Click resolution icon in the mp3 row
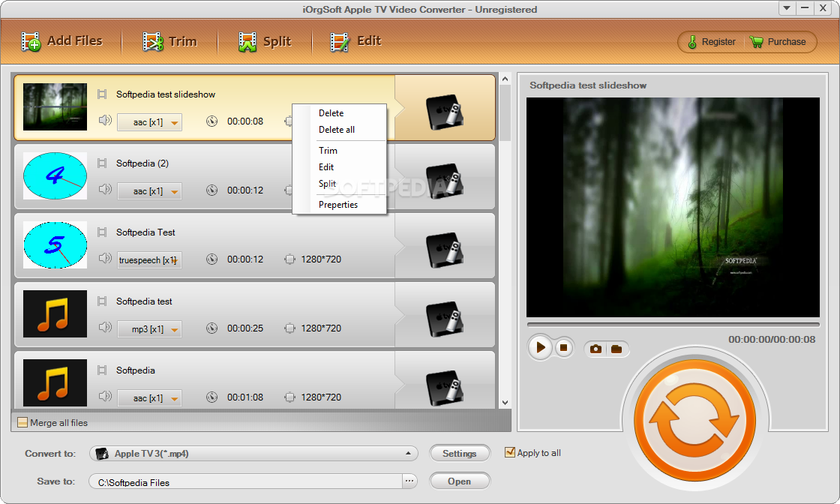Image resolution: width=840 pixels, height=504 pixels. [289, 328]
